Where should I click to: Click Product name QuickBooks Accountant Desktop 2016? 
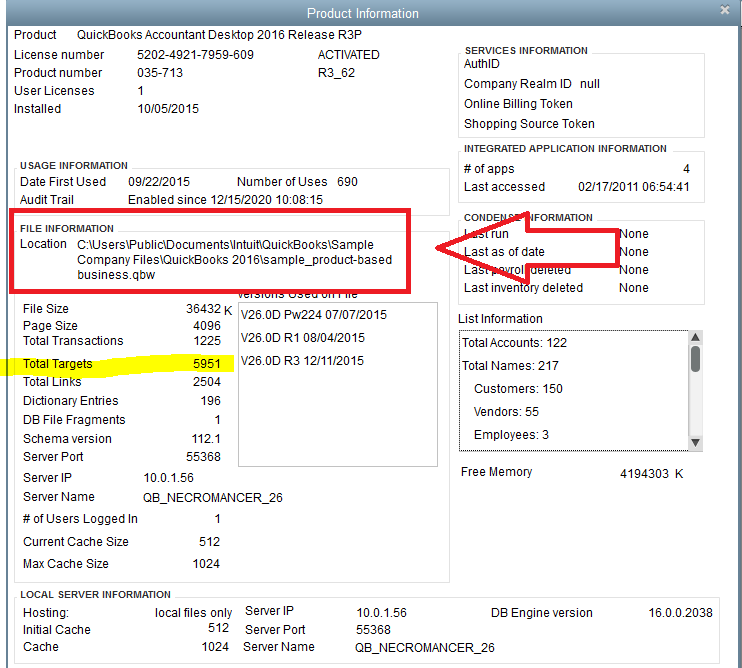[x=219, y=35]
